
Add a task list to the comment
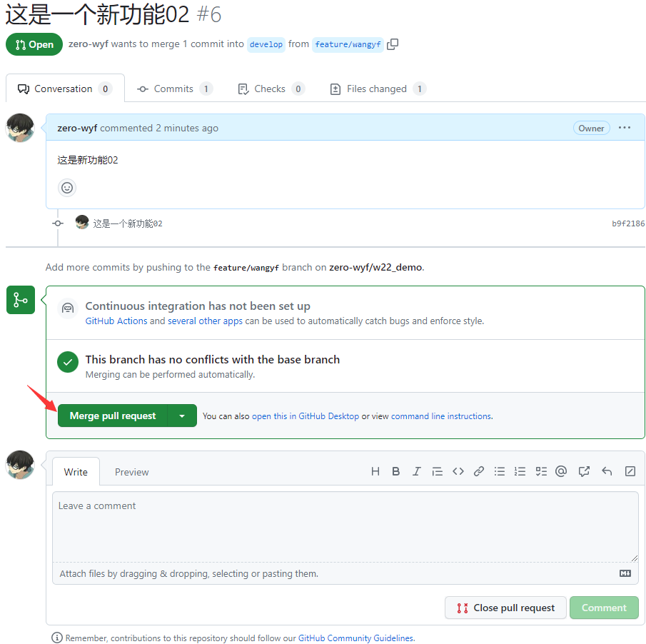(540, 471)
